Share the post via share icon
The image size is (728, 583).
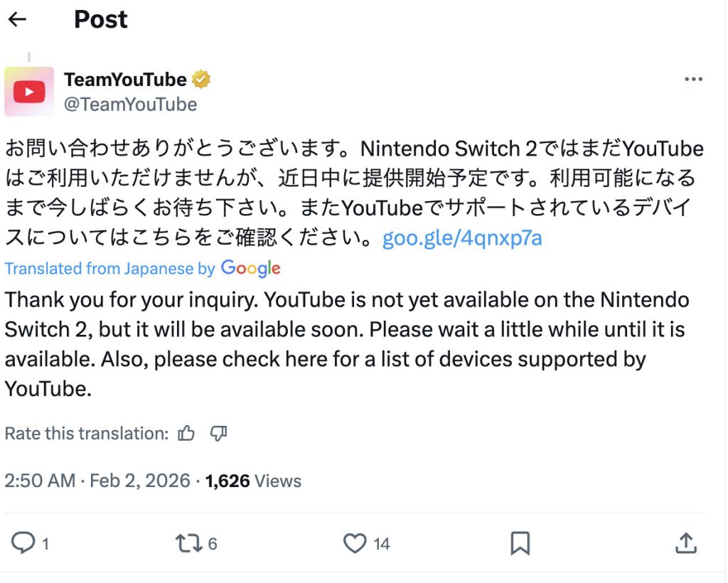click(x=685, y=544)
